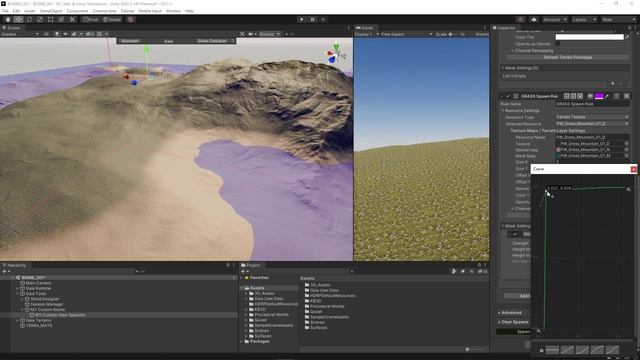Toggle the Opacity as Density checkbox
Image resolution: width=640 pixels, height=360 pixels.
(558, 44)
